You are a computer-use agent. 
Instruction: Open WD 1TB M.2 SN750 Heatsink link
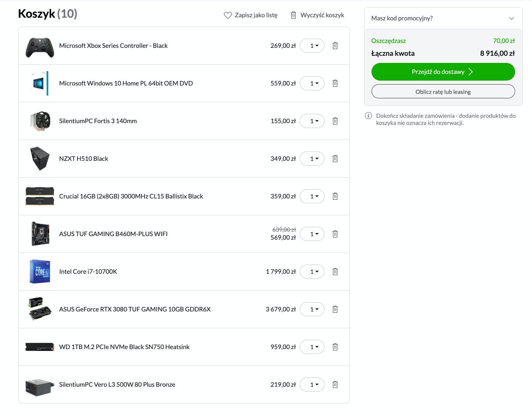pos(124,347)
